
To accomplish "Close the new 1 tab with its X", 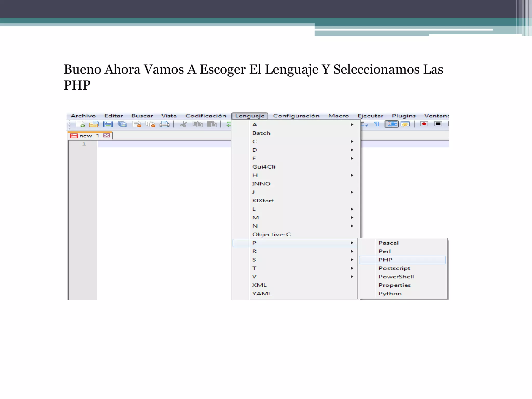I will point(107,135).
